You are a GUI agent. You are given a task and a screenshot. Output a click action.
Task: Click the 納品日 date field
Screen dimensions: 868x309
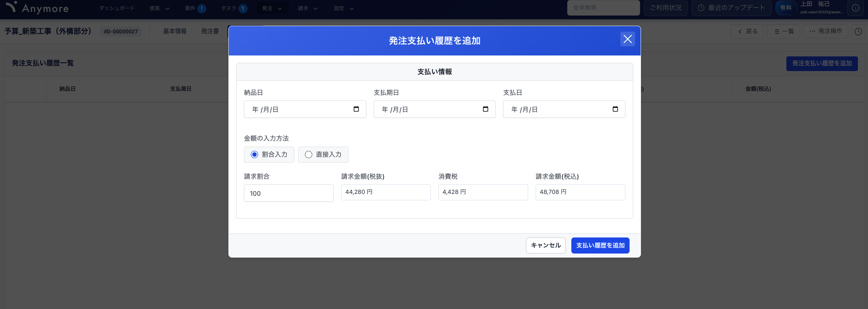[x=305, y=109]
